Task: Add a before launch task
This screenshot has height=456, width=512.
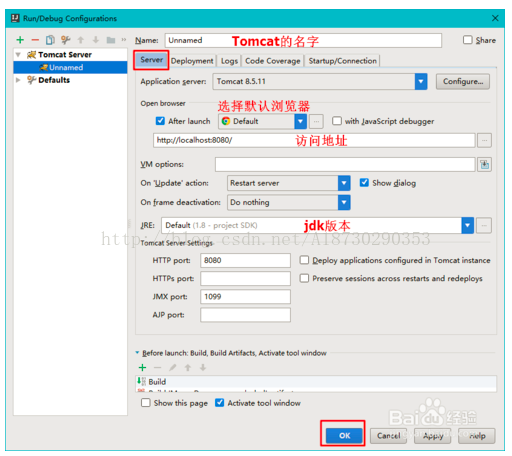Action: 143,367
